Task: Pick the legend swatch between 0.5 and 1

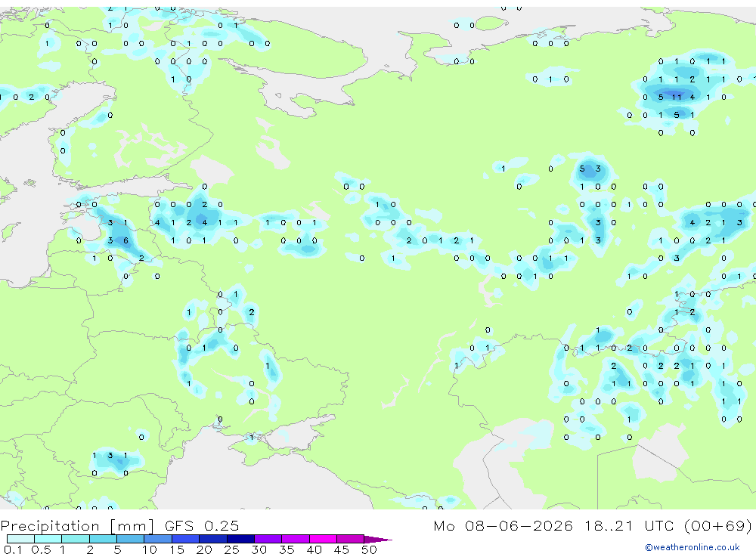Action: point(48,539)
